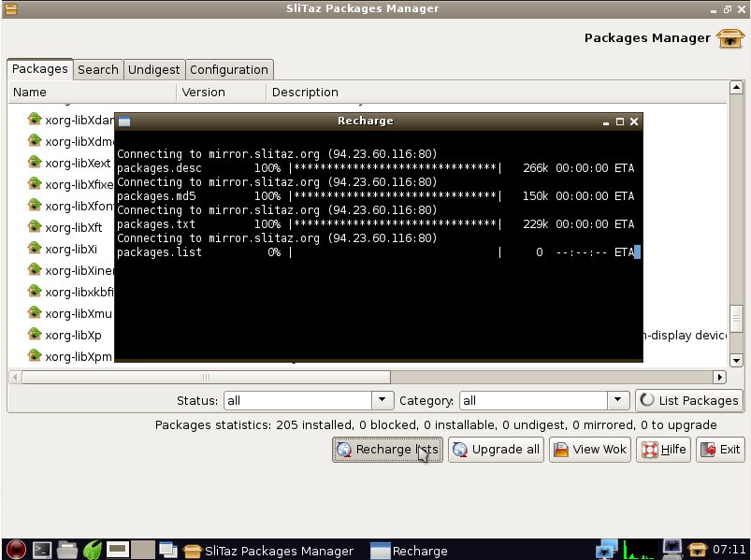Open the Packages tab
The height and width of the screenshot is (560, 751).
(40, 69)
